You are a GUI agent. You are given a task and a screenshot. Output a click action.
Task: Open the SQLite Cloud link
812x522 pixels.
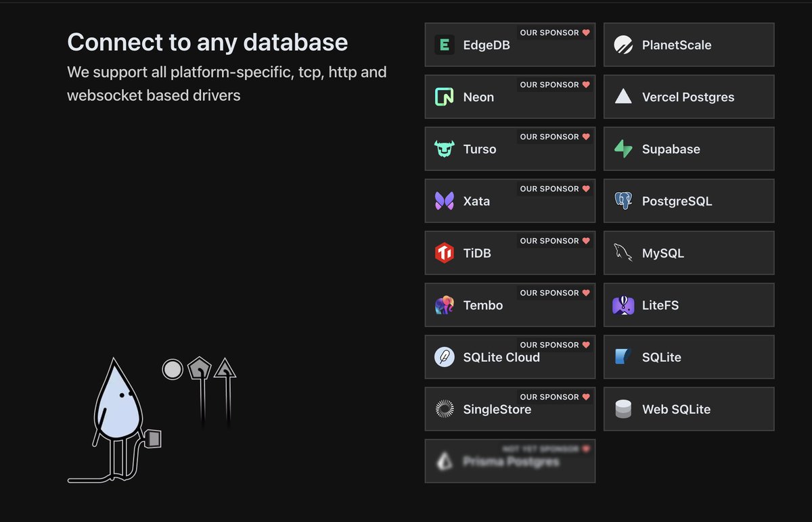510,358
